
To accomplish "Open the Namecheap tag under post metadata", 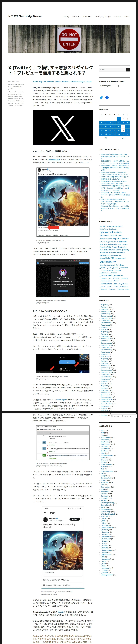I will point(18,96).
